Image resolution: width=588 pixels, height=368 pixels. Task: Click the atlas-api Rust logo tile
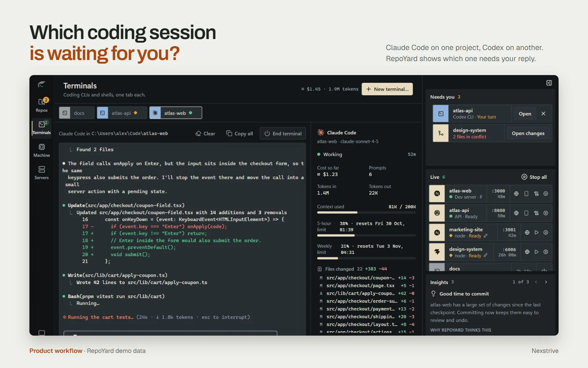pyautogui.click(x=437, y=213)
